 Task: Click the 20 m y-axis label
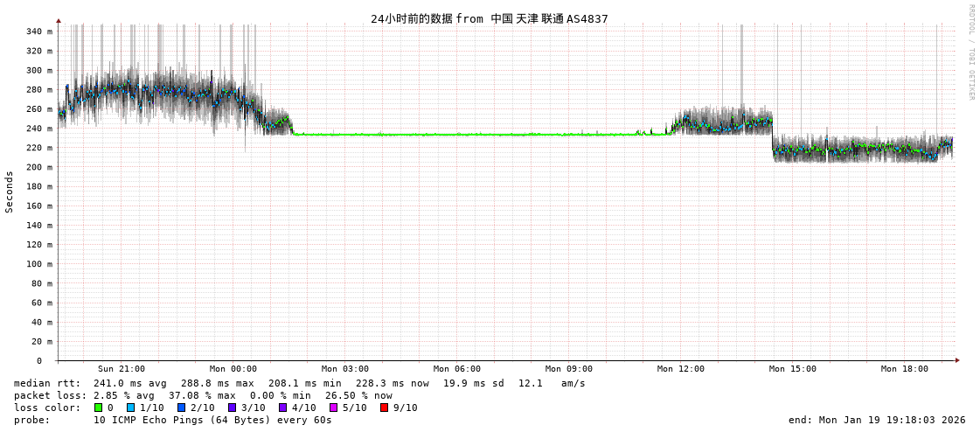42,341
